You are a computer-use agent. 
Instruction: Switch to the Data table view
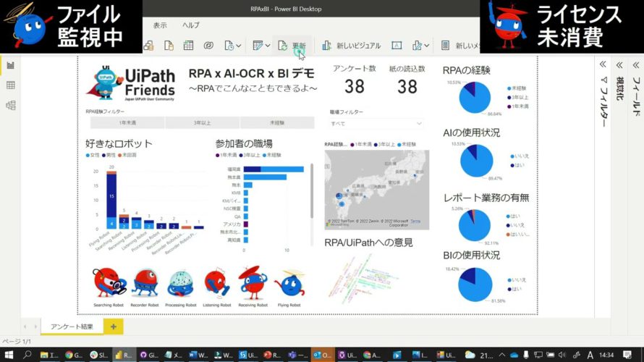11,85
